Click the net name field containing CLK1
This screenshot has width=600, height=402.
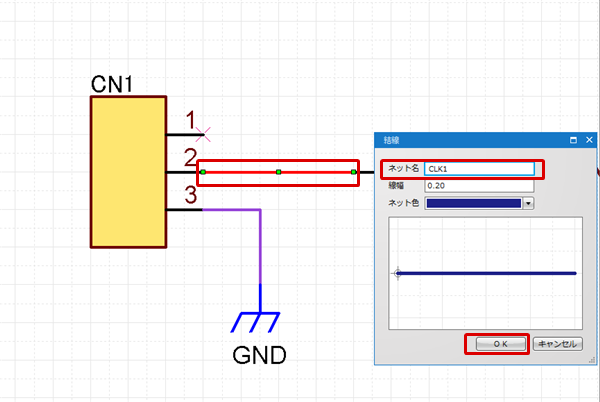coord(479,169)
